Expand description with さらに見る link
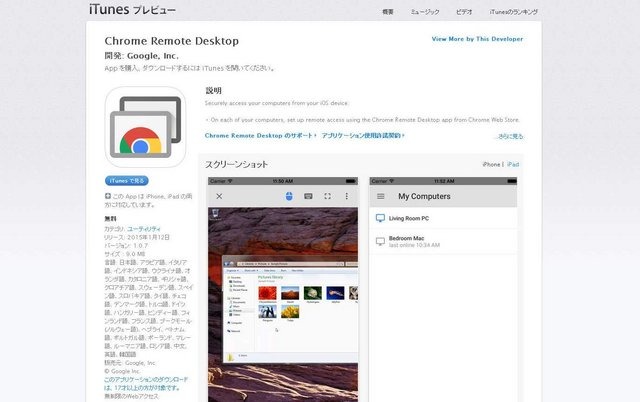This screenshot has width=640, height=402. (x=510, y=136)
